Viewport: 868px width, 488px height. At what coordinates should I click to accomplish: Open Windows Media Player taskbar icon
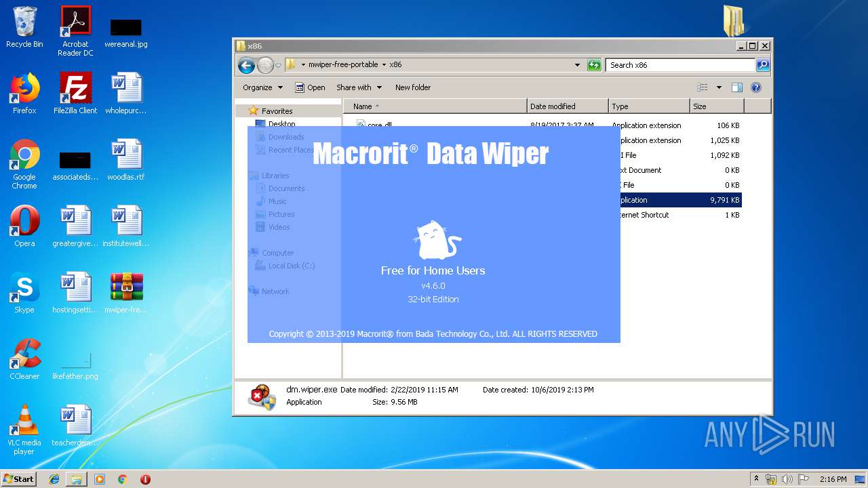tap(100, 479)
